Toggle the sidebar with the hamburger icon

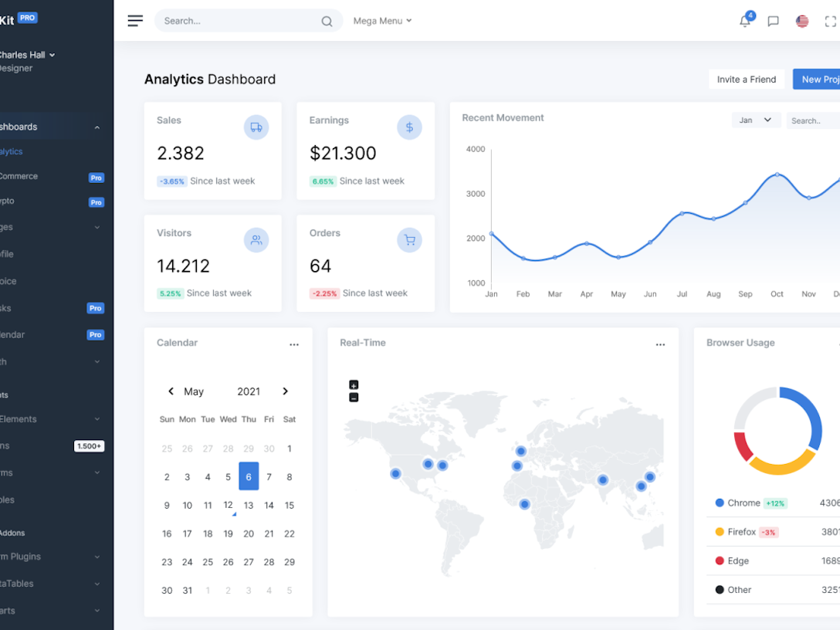click(x=135, y=21)
